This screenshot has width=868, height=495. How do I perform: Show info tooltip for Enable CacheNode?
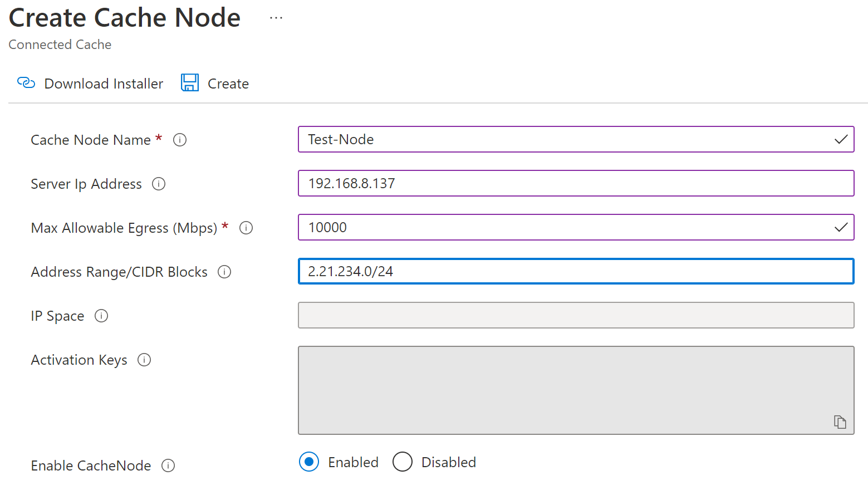click(168, 465)
